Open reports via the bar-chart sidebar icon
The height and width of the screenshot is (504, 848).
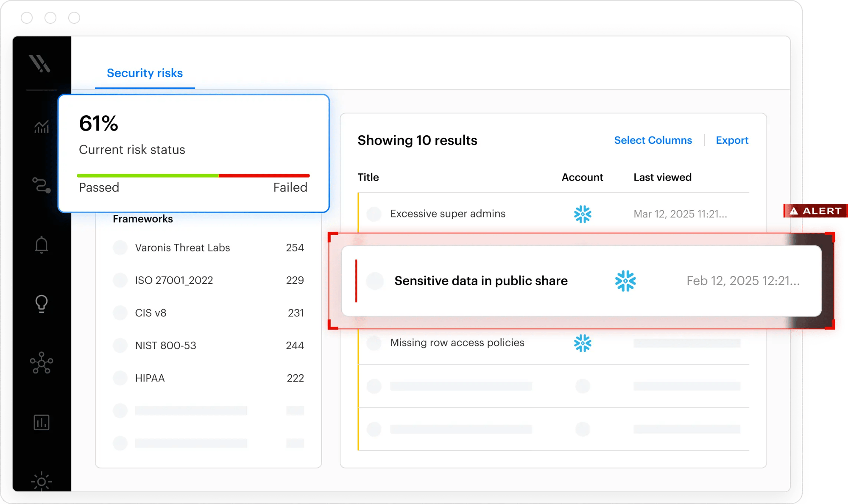tap(42, 422)
